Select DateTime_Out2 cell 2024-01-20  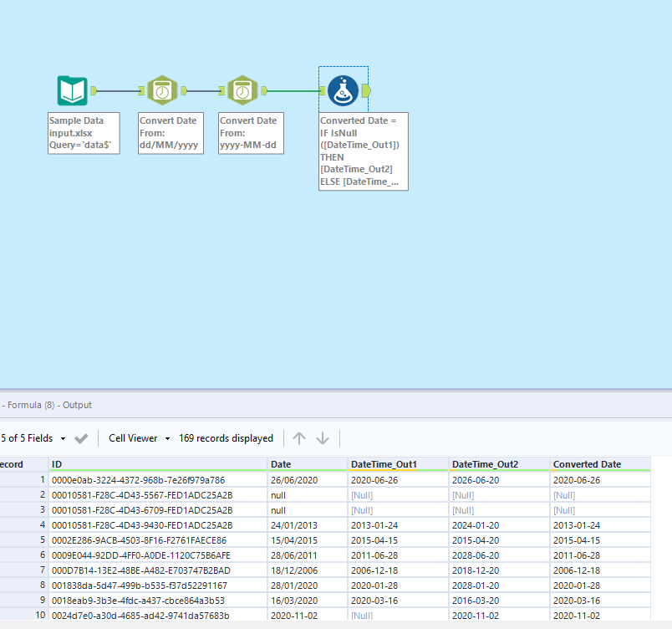point(499,524)
